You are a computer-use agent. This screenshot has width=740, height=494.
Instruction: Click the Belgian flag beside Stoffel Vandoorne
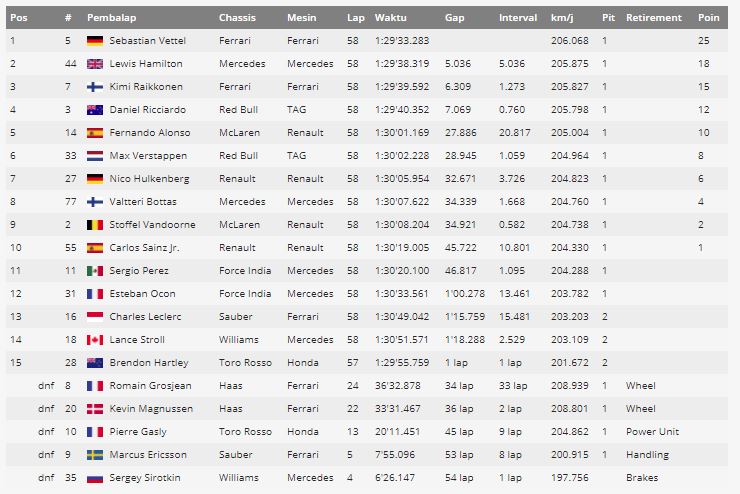[95, 225]
